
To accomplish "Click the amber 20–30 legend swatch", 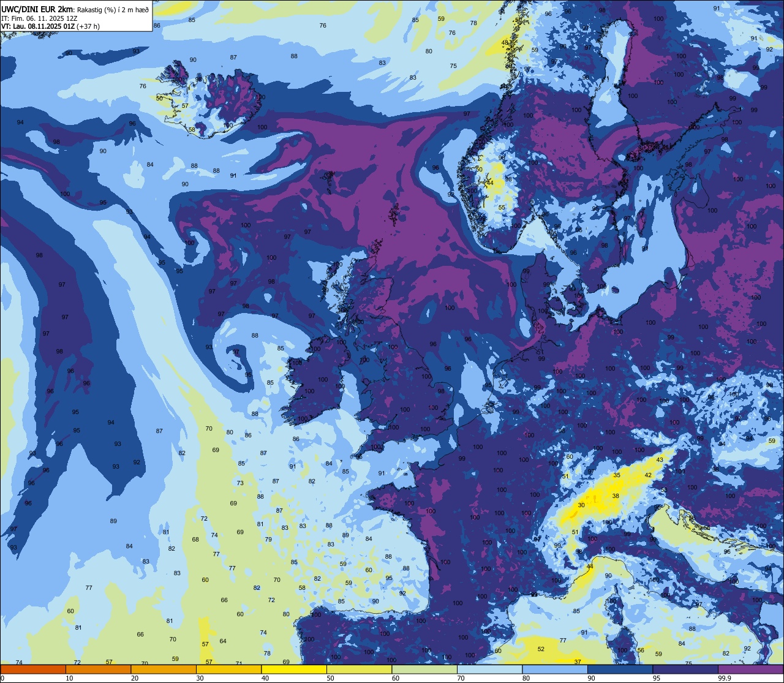I will tap(164, 669).
